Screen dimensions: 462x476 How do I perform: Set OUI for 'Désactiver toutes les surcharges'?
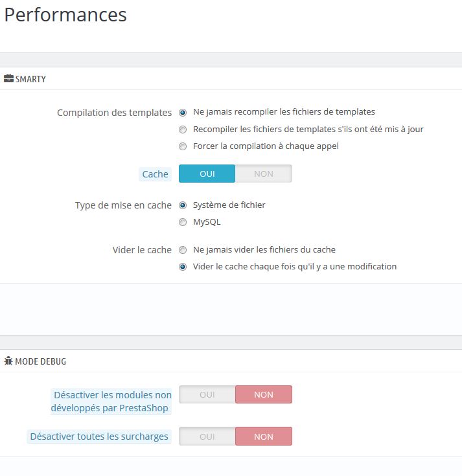[207, 436]
